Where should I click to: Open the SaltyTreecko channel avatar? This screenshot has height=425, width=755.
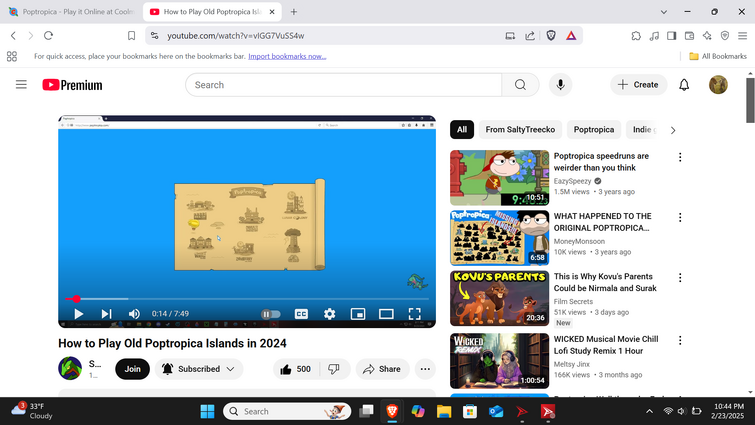tap(70, 369)
